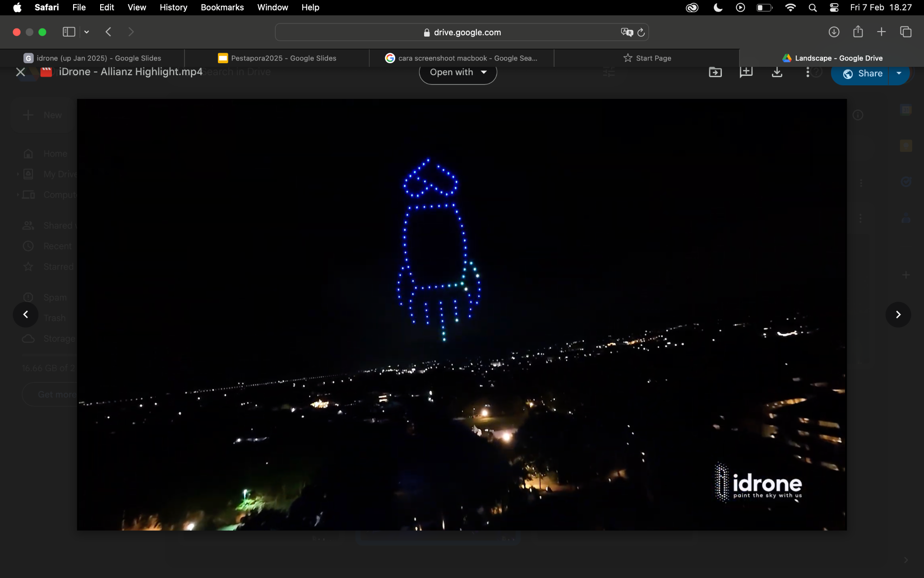924x578 pixels.
Task: Open Spotlight search
Action: click(813, 8)
